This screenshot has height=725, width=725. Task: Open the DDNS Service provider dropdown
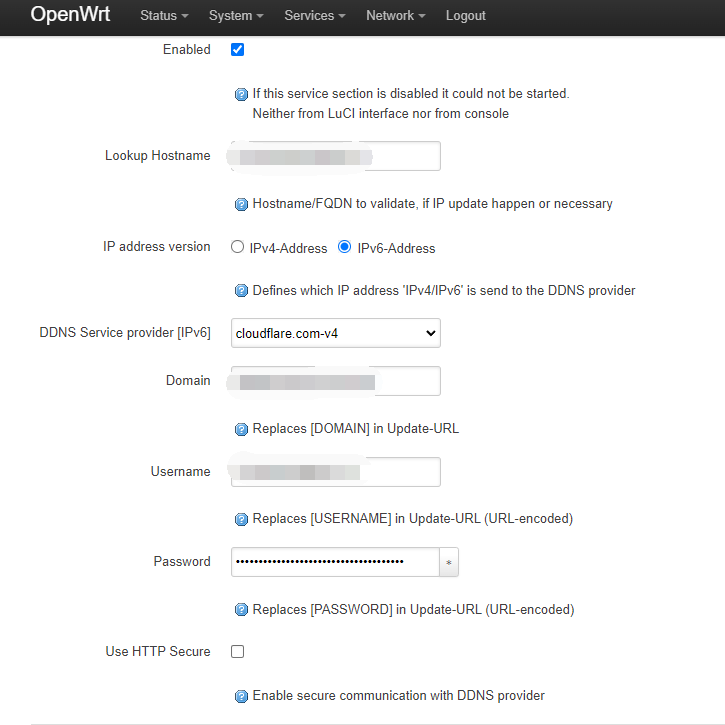336,333
